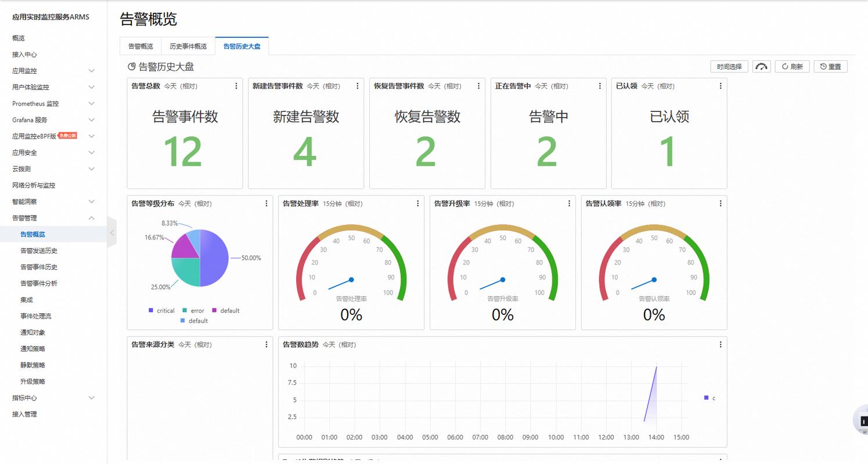Viewport: 868px width, 464px height.
Task: Click the gauge dashboard icon button
Action: click(762, 67)
